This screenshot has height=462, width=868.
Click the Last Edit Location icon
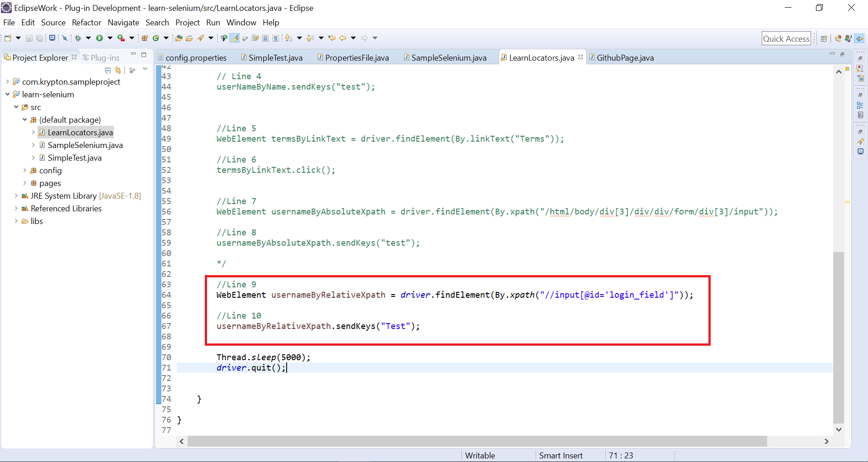(332, 38)
